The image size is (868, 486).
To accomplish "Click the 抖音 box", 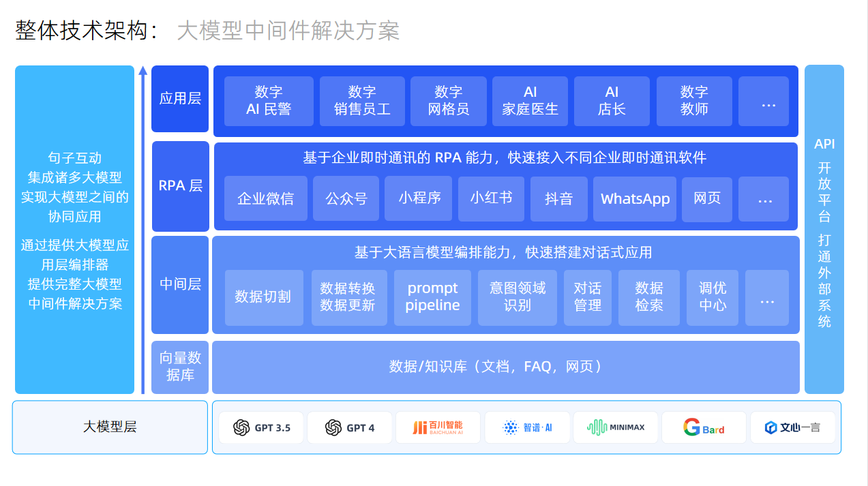I will tap(558, 199).
